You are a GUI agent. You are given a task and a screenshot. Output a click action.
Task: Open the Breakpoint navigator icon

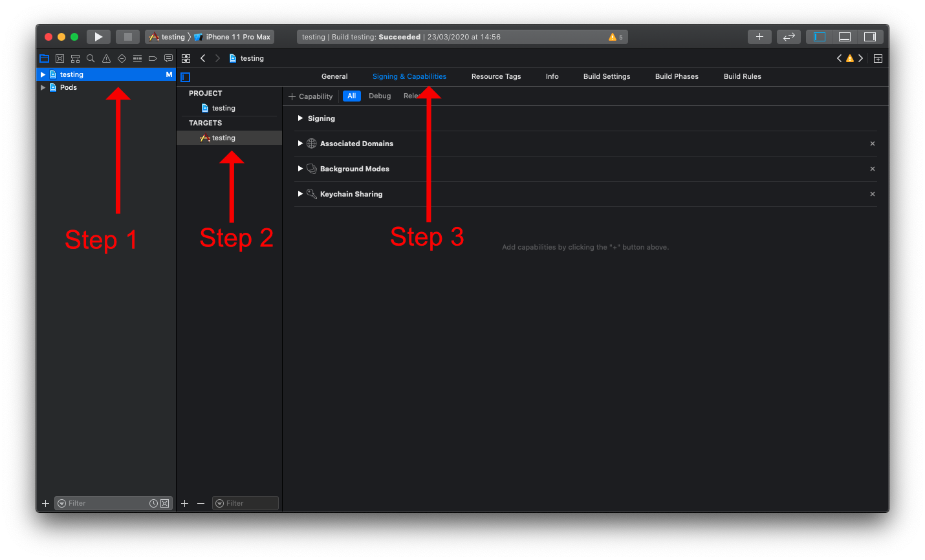(153, 58)
